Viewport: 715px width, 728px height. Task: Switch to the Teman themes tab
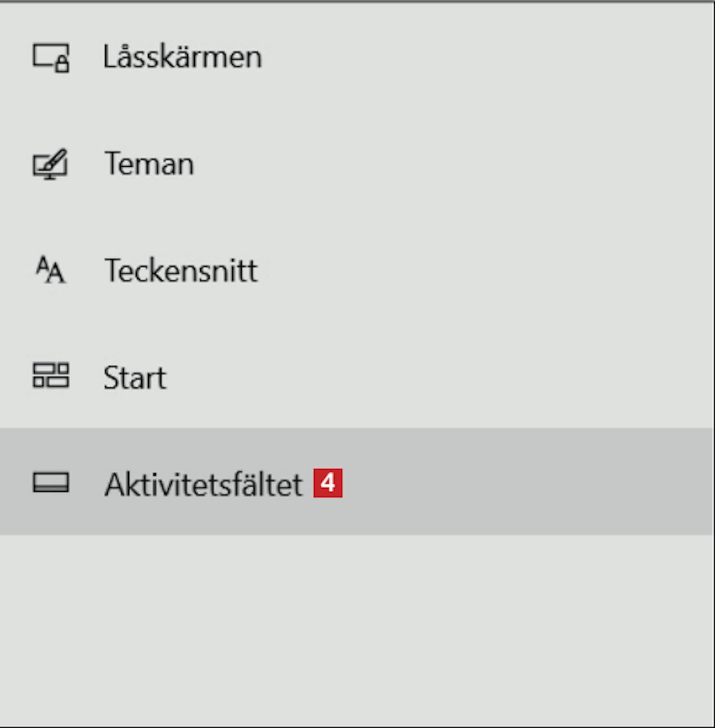tap(149, 164)
